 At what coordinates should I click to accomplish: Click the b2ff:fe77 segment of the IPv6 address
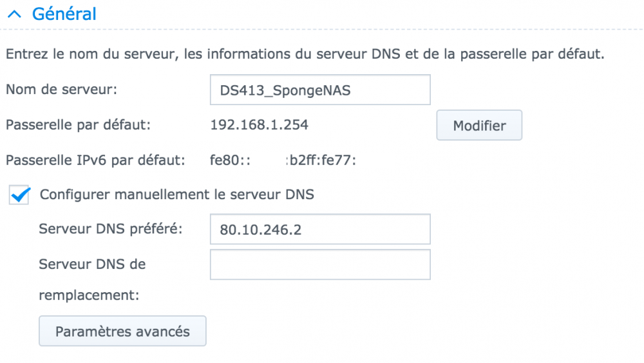tap(321, 159)
